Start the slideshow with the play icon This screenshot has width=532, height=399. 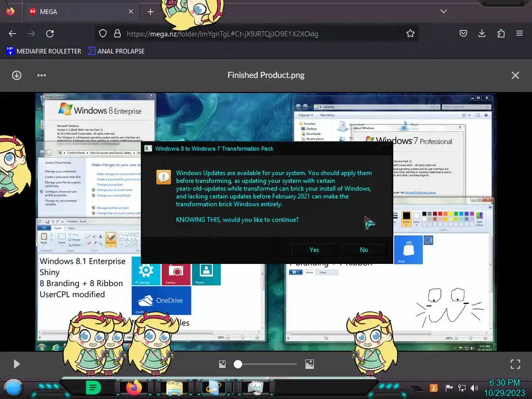[x=17, y=364]
